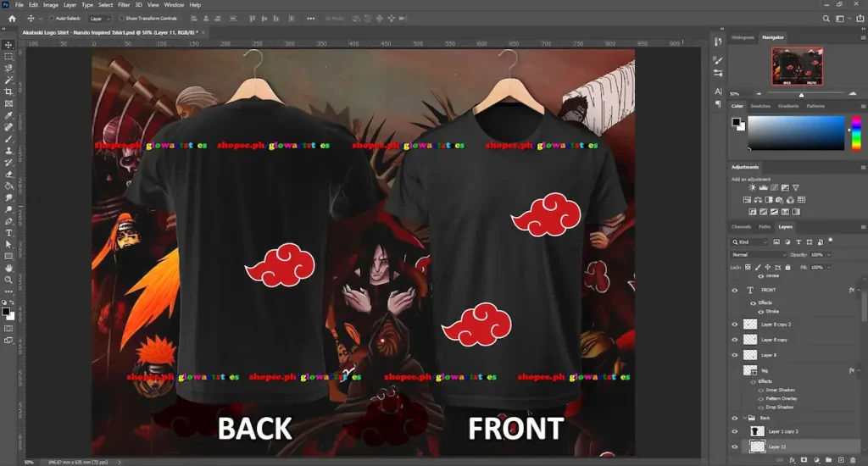Select the Move tool
Screen dimensions: 868x466
pyautogui.click(x=8, y=45)
